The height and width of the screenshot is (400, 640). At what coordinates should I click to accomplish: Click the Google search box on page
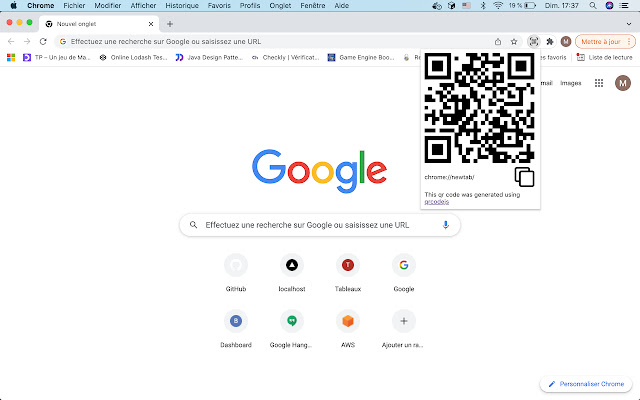pos(320,225)
